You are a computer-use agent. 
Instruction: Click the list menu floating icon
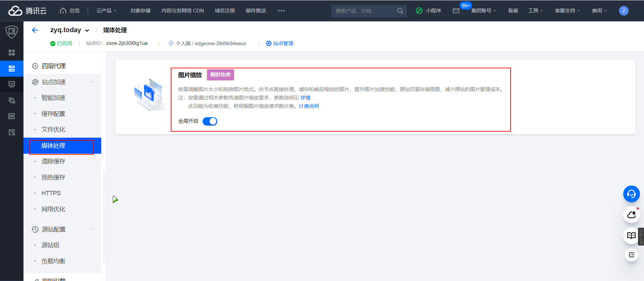click(x=631, y=255)
